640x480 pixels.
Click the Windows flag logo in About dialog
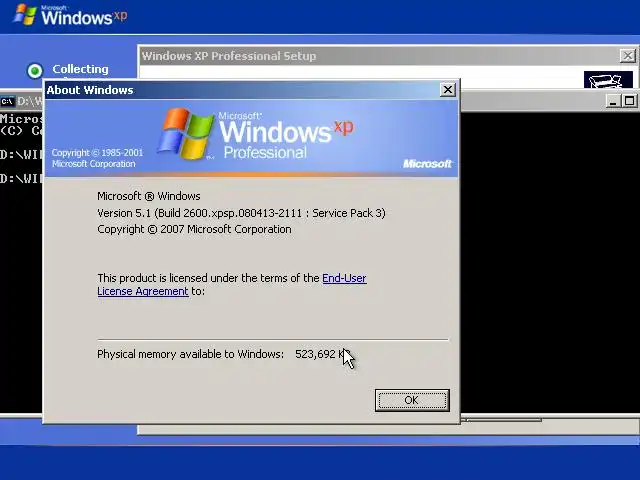tap(186, 133)
